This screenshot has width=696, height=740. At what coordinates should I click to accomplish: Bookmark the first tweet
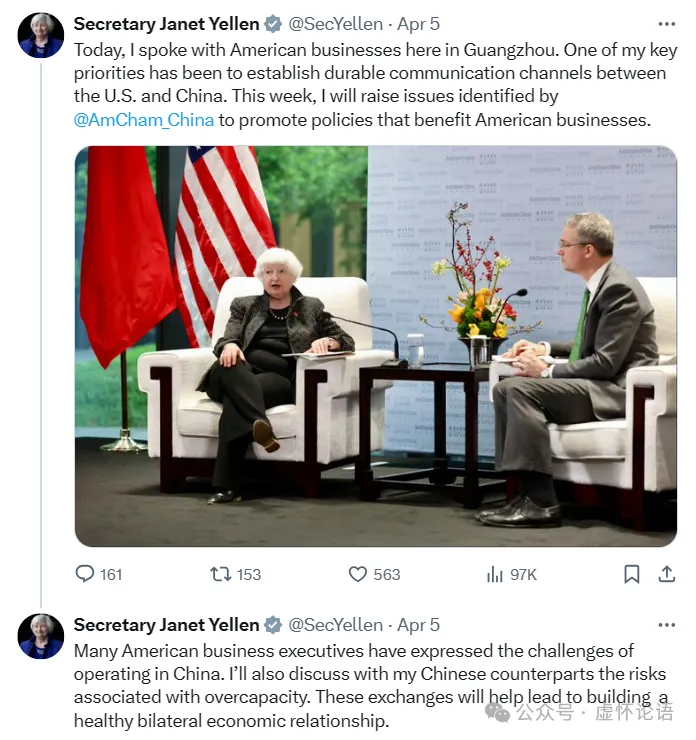[x=632, y=574]
